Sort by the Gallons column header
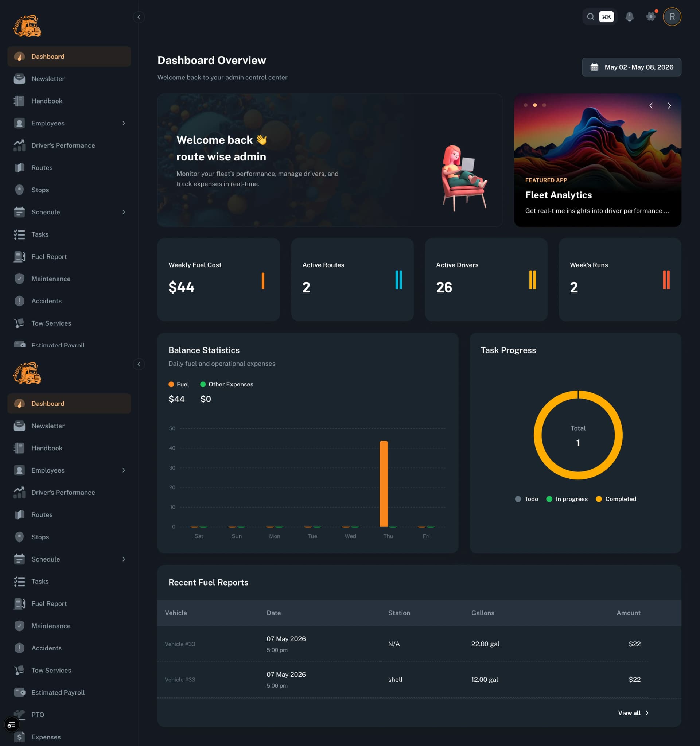Image resolution: width=700 pixels, height=746 pixels. pyautogui.click(x=483, y=613)
